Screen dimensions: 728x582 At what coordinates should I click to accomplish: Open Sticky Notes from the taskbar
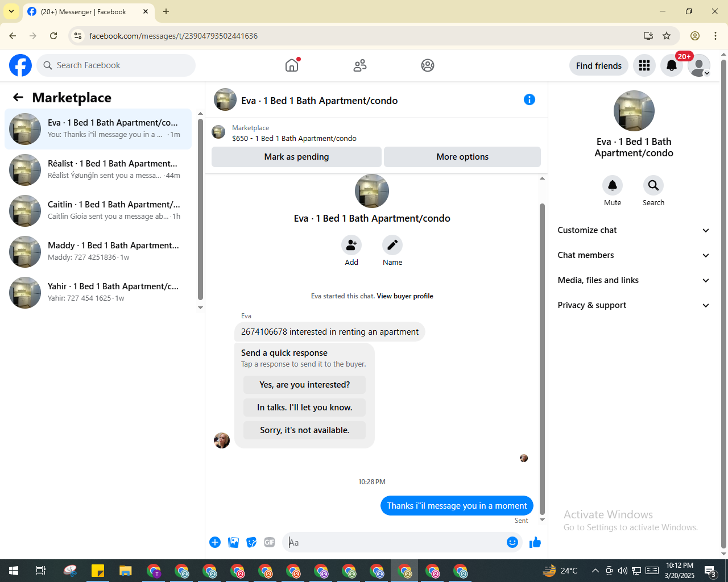tap(98, 571)
